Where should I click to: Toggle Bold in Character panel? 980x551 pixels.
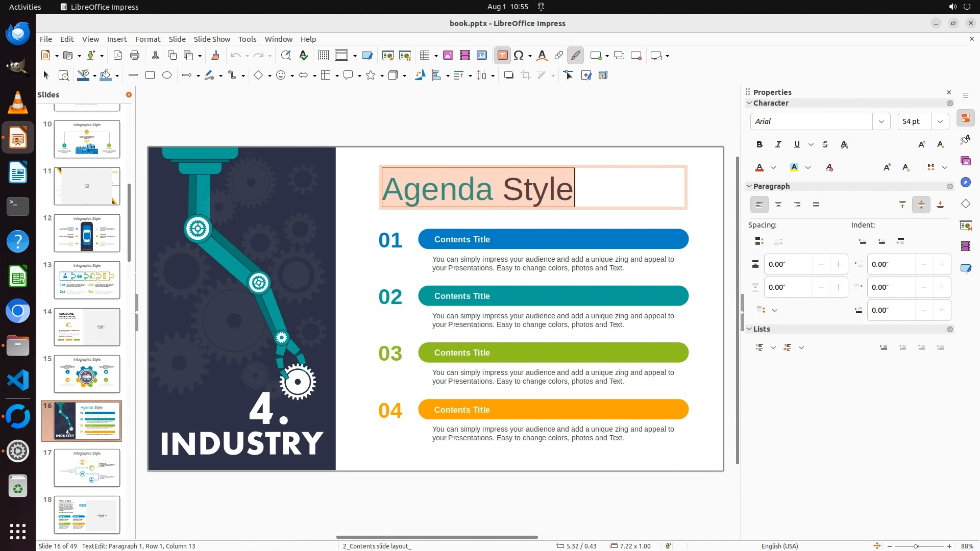tap(759, 145)
